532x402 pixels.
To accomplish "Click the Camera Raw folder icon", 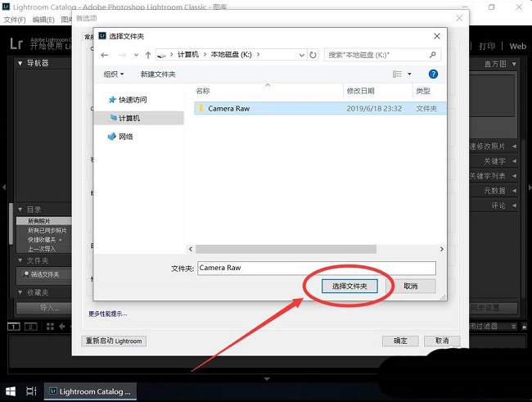I will [201, 108].
